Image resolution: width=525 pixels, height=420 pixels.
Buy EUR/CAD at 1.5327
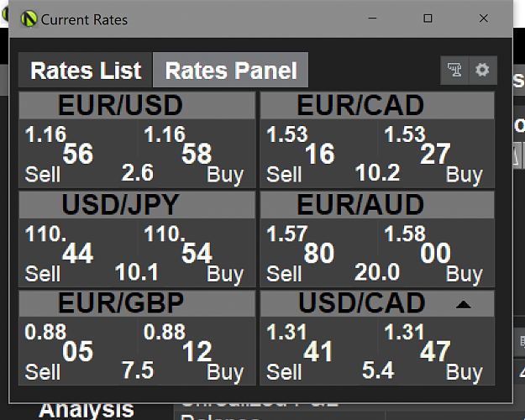(x=436, y=153)
